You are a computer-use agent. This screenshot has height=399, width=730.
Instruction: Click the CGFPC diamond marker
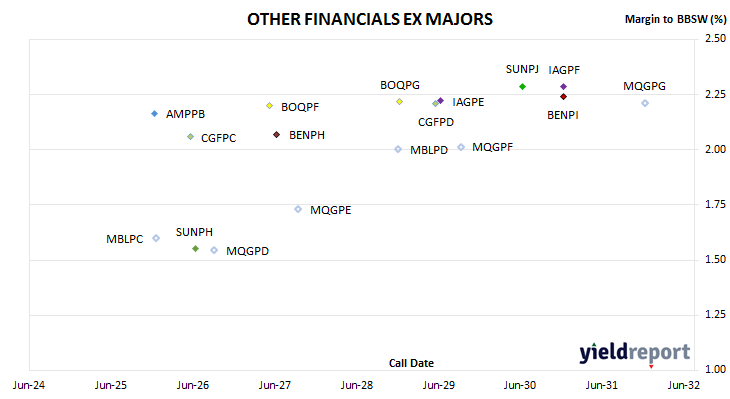(190, 137)
